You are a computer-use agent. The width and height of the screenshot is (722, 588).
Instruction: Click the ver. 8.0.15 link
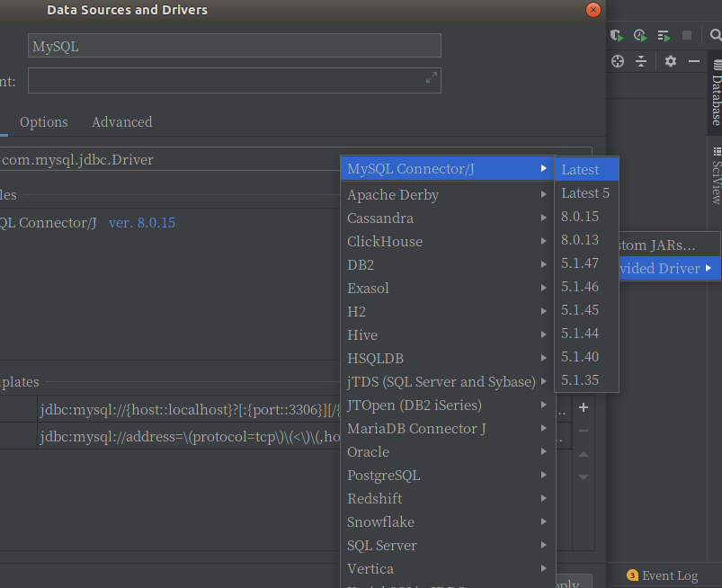(142, 223)
